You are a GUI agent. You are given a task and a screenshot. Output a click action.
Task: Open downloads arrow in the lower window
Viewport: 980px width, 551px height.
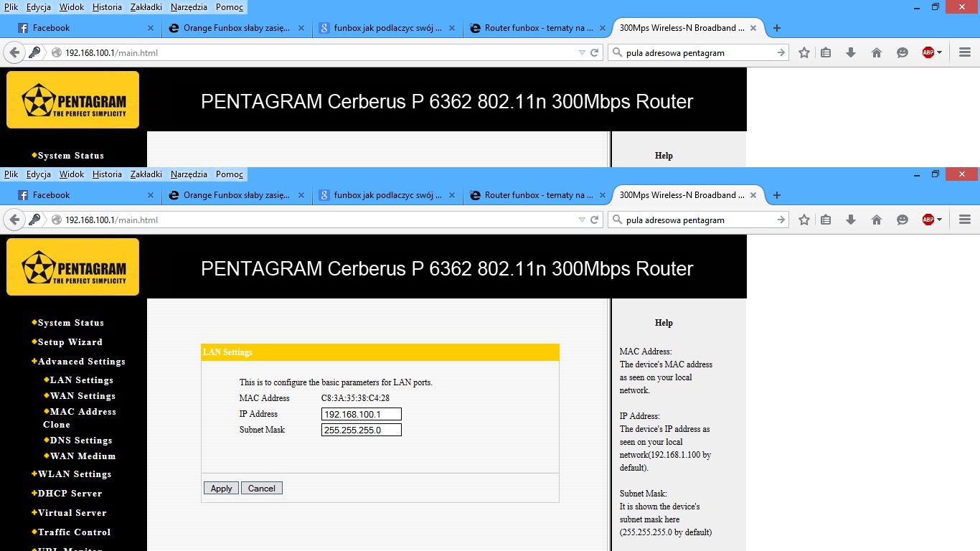click(851, 220)
